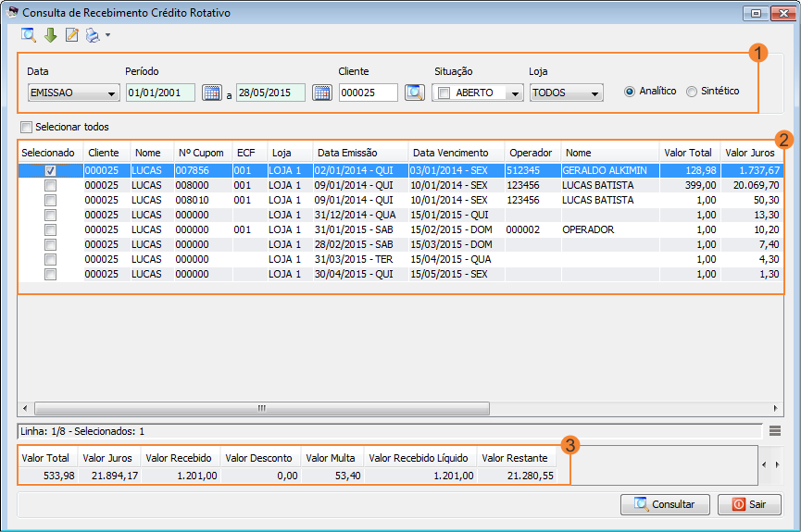Check row with emission 31/12/2014 - QUA
The width and height of the screenshot is (801, 532).
(x=50, y=215)
